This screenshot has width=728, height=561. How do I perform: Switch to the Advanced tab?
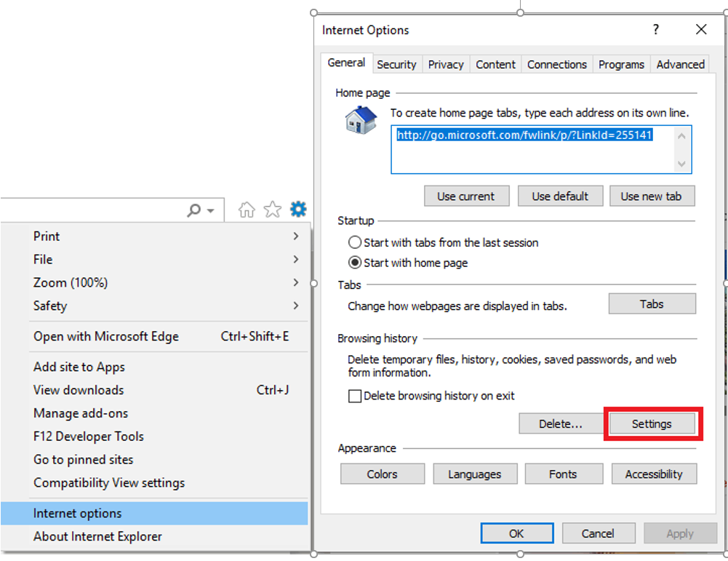coord(680,65)
